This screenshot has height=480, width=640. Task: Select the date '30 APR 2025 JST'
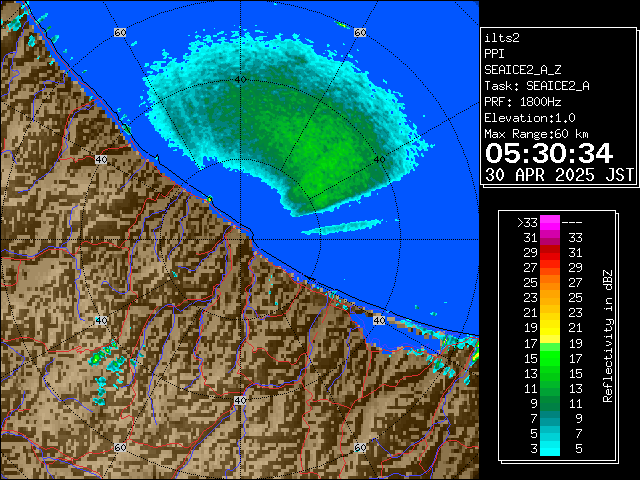point(559,175)
